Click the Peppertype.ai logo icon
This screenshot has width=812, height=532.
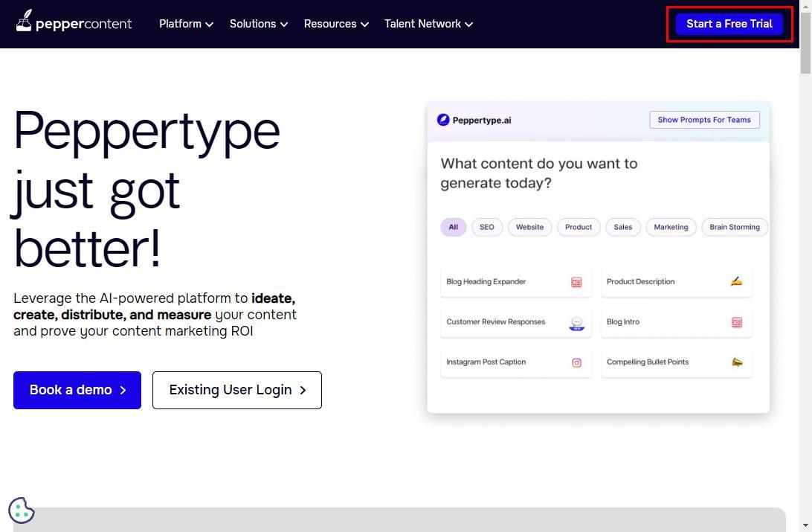pyautogui.click(x=443, y=120)
